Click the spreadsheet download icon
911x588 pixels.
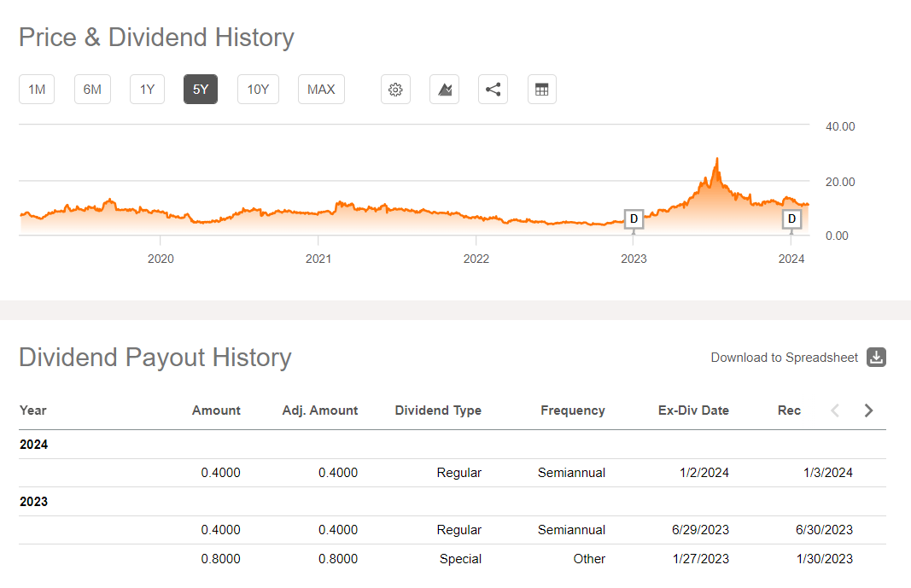(x=876, y=358)
